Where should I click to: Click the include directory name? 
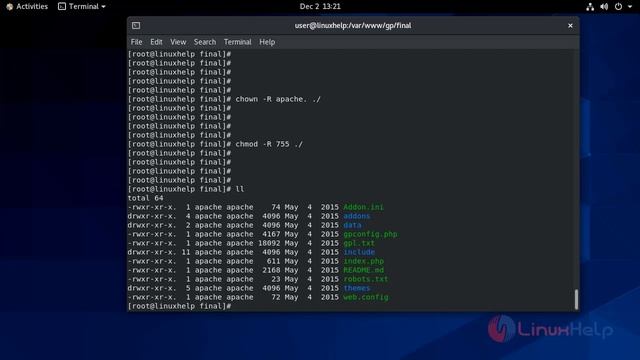pyautogui.click(x=359, y=252)
